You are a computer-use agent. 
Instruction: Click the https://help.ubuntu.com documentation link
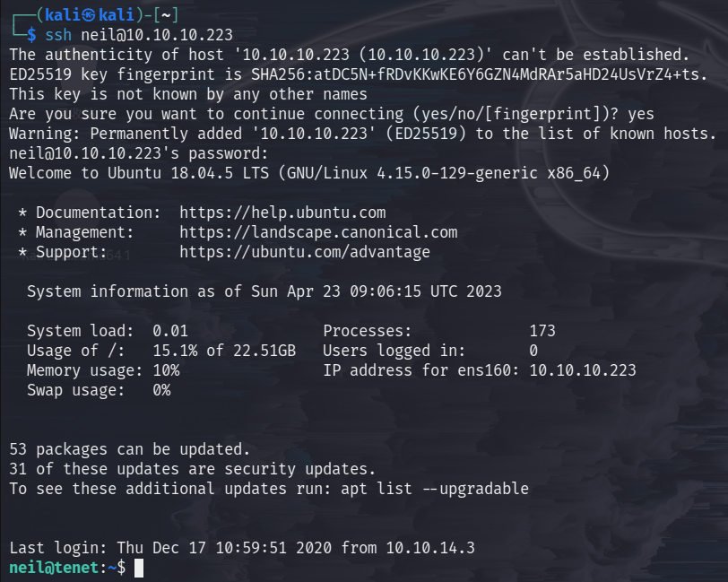coord(282,213)
